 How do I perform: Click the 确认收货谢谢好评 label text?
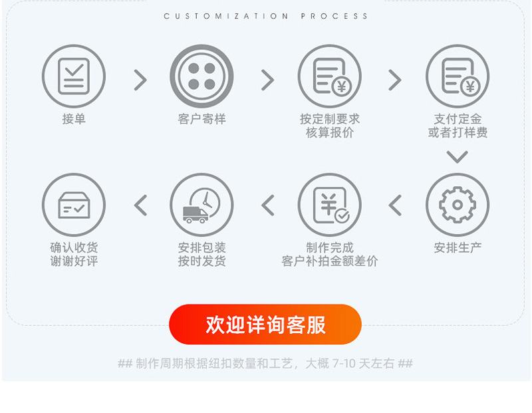(74, 255)
